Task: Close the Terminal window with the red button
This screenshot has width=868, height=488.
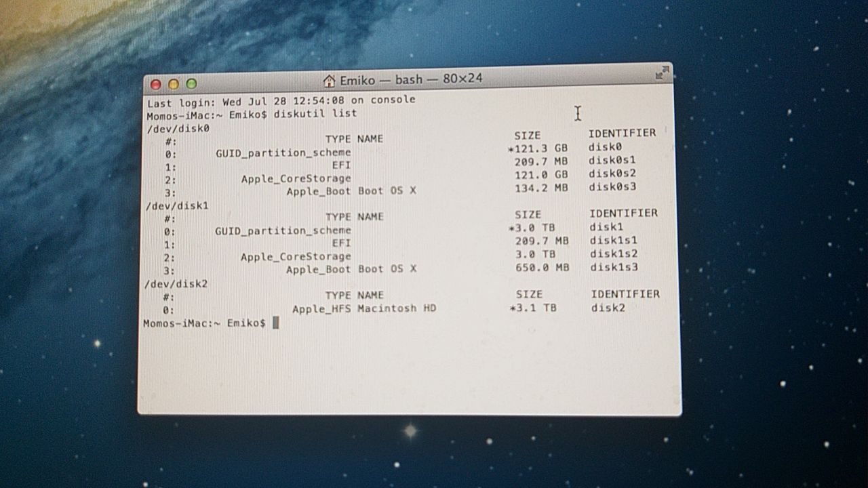Action: [155, 84]
